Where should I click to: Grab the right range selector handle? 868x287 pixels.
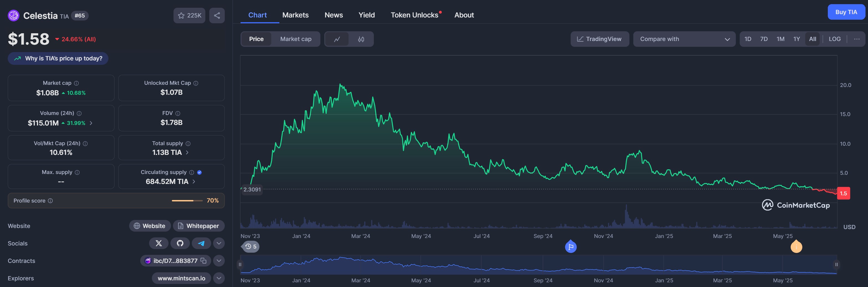836,265
